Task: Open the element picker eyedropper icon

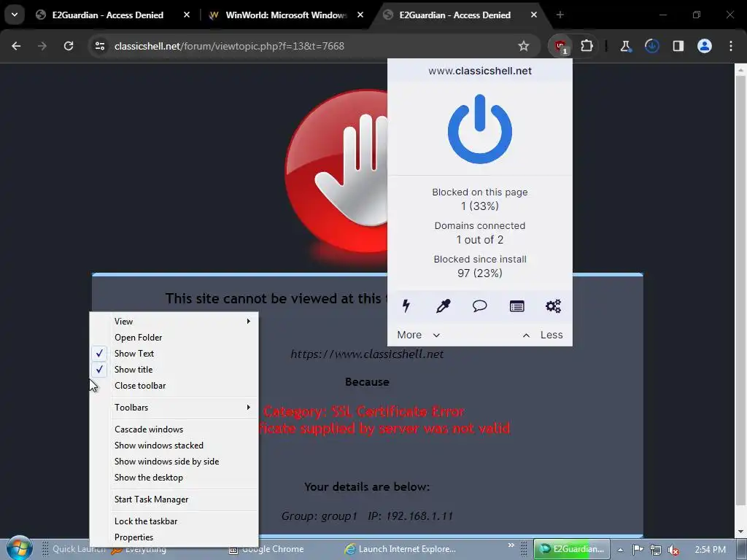Action: click(x=443, y=306)
